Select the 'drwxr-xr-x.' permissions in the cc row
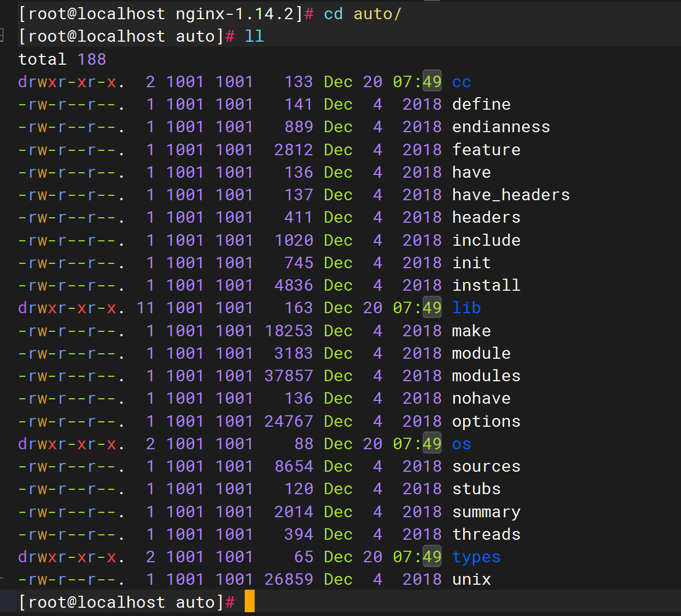681x616 pixels. [72, 82]
